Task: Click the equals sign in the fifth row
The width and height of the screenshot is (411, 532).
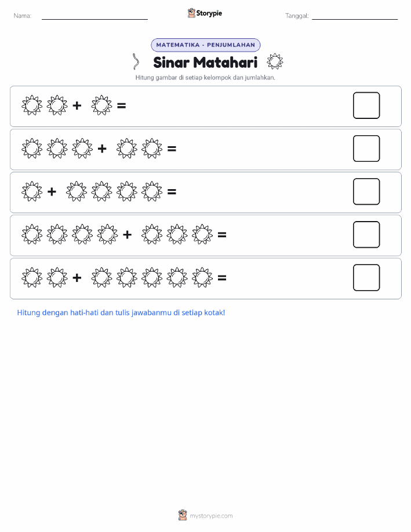Action: 222,278
